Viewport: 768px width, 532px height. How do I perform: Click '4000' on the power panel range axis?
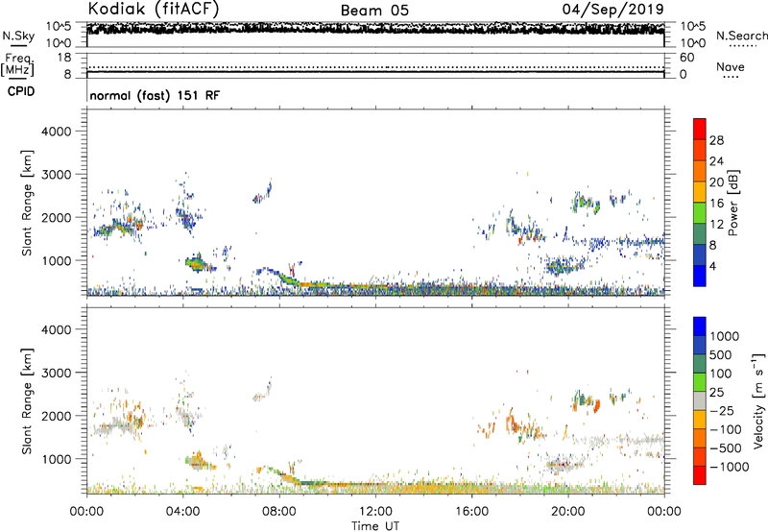coord(56,132)
